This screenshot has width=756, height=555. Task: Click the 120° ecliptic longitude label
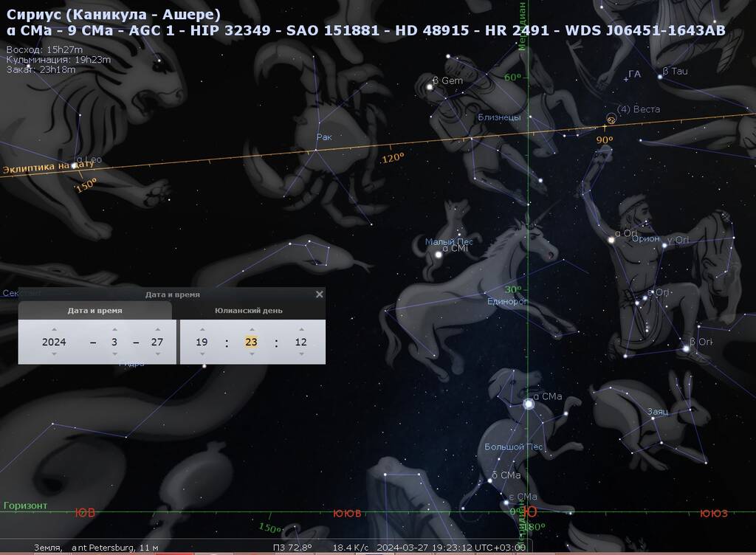393,158
